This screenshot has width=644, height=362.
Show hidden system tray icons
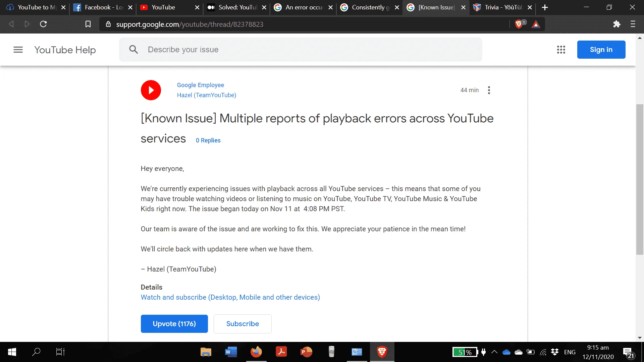click(x=494, y=352)
